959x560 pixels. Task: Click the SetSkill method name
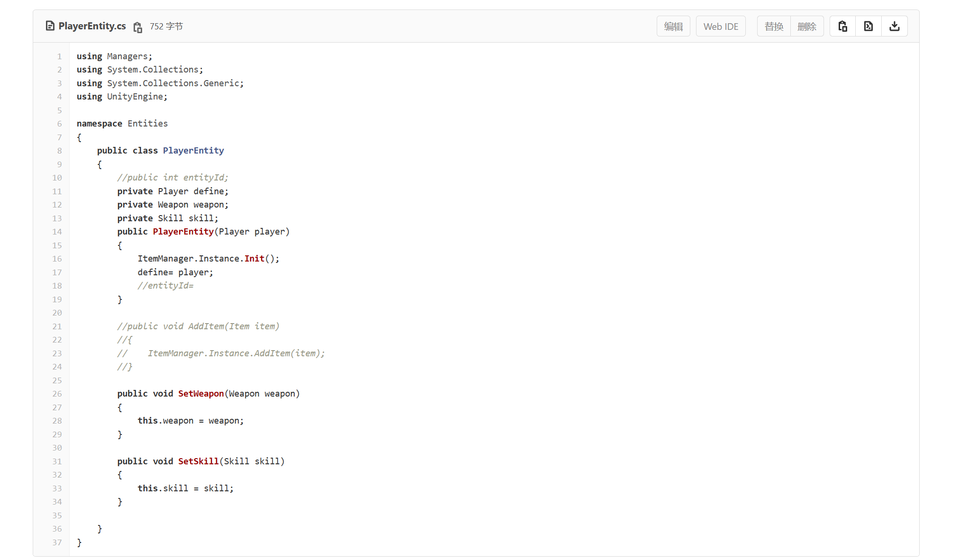coord(198,461)
